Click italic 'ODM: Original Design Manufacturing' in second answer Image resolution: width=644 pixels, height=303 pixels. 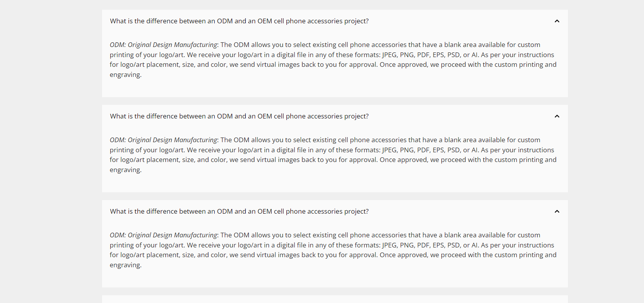coord(163,140)
